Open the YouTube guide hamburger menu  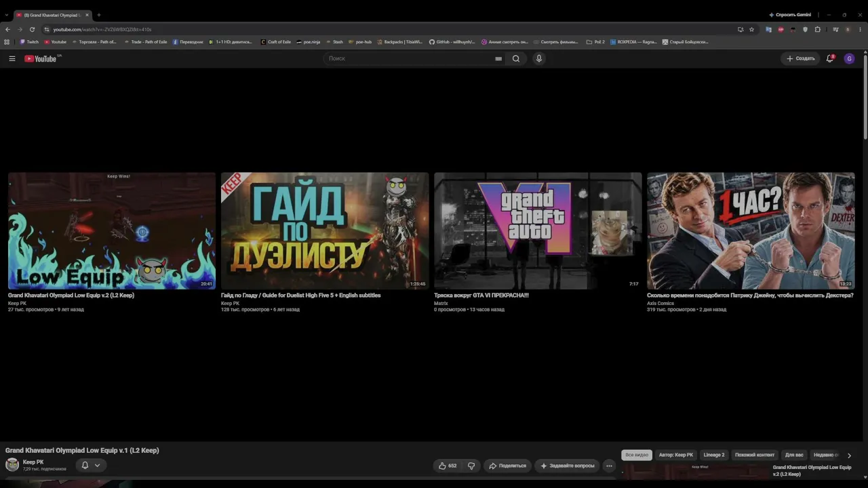click(x=12, y=59)
